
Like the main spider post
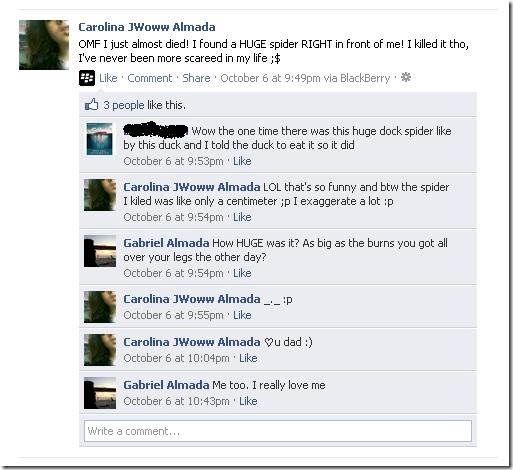[x=108, y=78]
